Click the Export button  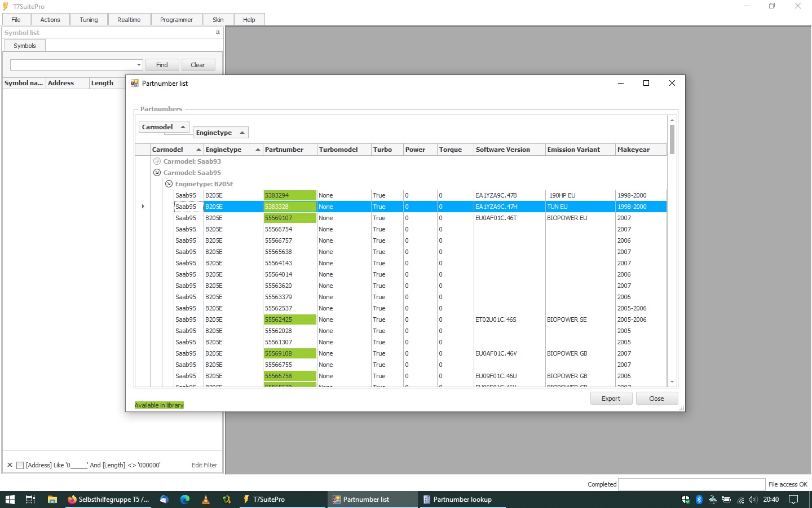[x=611, y=398]
